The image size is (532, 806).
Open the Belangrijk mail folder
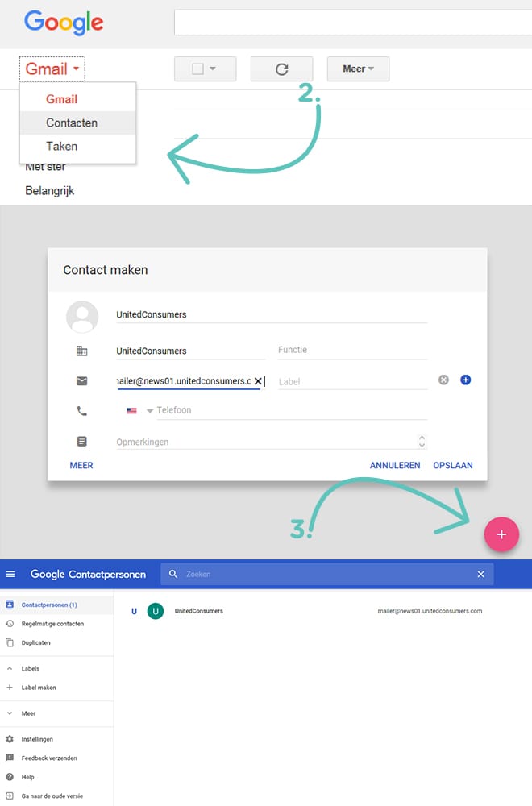coord(50,191)
